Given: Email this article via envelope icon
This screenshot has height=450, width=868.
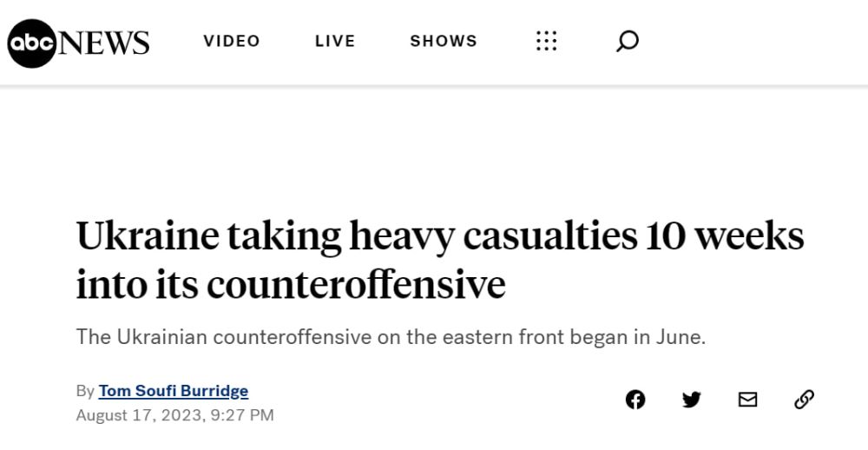Looking at the screenshot, I should coord(748,400).
